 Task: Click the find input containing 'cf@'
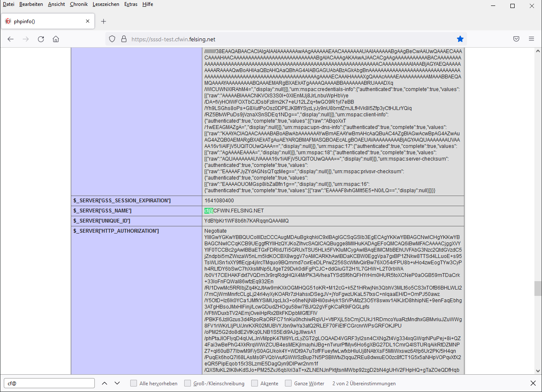(x=48, y=383)
